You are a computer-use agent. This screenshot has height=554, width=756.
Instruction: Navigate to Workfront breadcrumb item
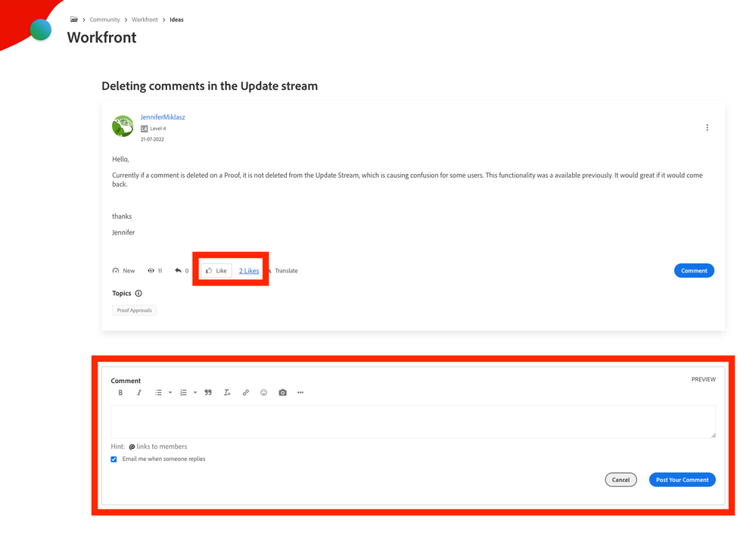[x=145, y=20]
